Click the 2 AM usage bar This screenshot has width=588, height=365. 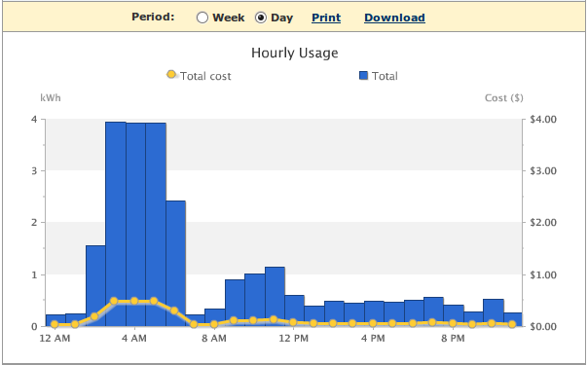click(x=95, y=285)
